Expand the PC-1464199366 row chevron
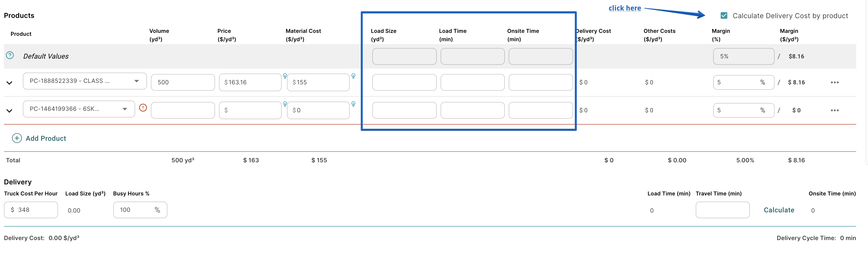 point(9,111)
